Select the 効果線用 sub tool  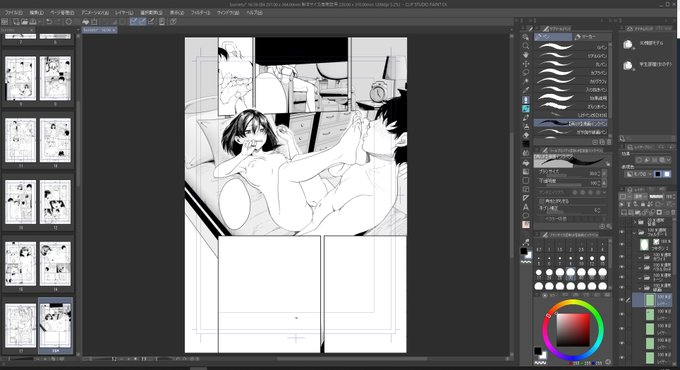click(571, 98)
